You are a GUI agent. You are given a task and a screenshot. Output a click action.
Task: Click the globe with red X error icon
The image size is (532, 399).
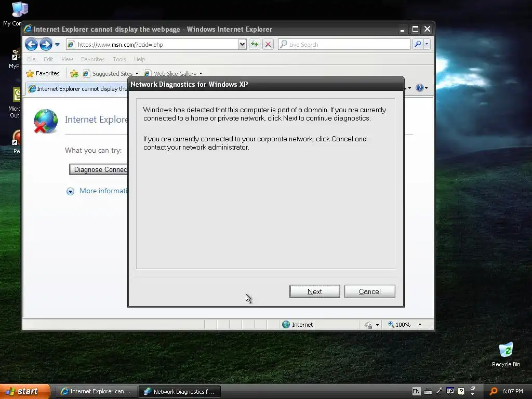pyautogui.click(x=46, y=121)
